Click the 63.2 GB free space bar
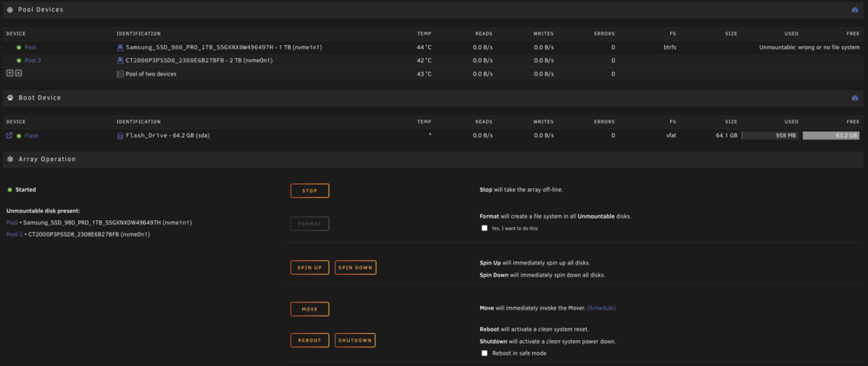Screen dimensions: 868x366 pyautogui.click(x=831, y=135)
